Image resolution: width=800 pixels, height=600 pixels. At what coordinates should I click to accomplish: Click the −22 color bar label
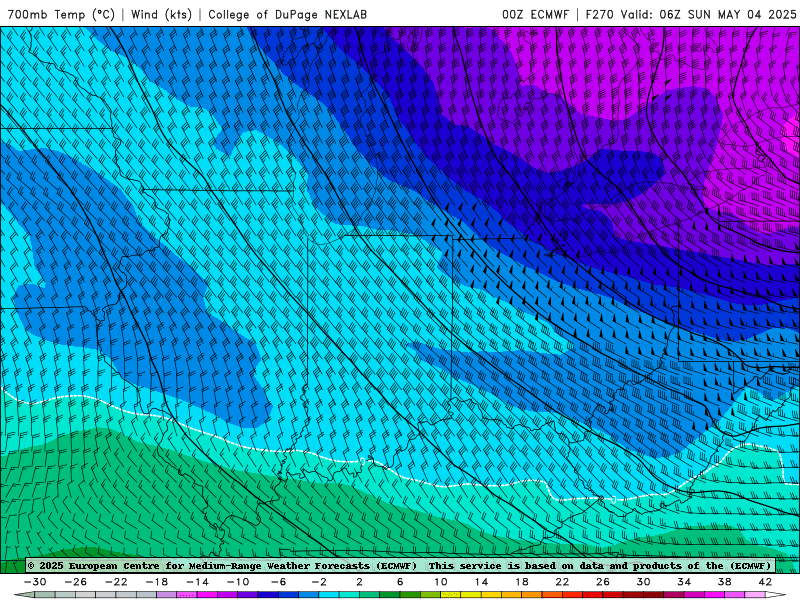coord(116,582)
